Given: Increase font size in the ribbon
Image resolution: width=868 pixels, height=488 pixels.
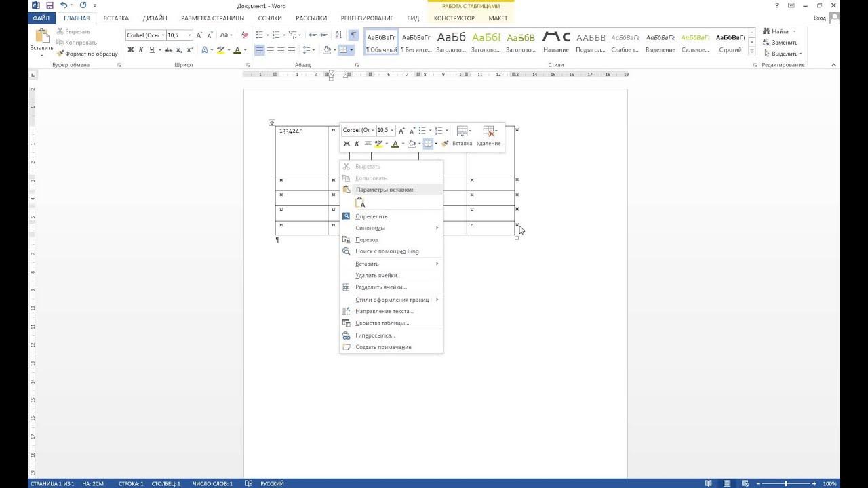Looking at the screenshot, I should coord(199,35).
